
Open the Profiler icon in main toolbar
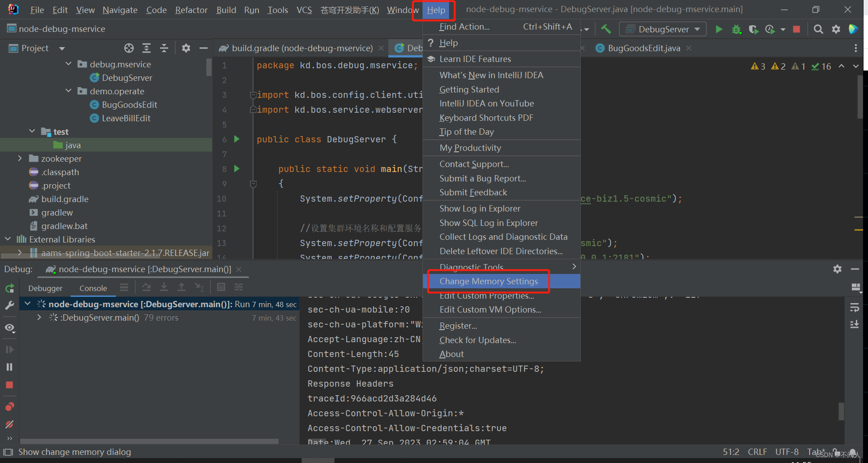click(x=770, y=29)
